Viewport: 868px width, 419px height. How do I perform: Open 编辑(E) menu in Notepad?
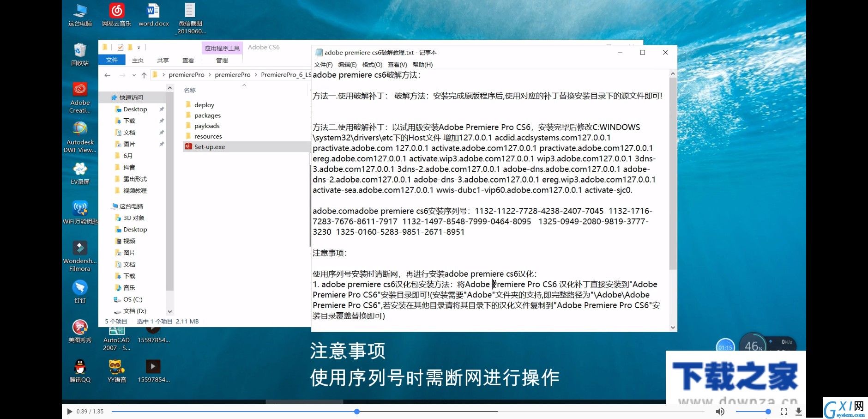tap(347, 65)
